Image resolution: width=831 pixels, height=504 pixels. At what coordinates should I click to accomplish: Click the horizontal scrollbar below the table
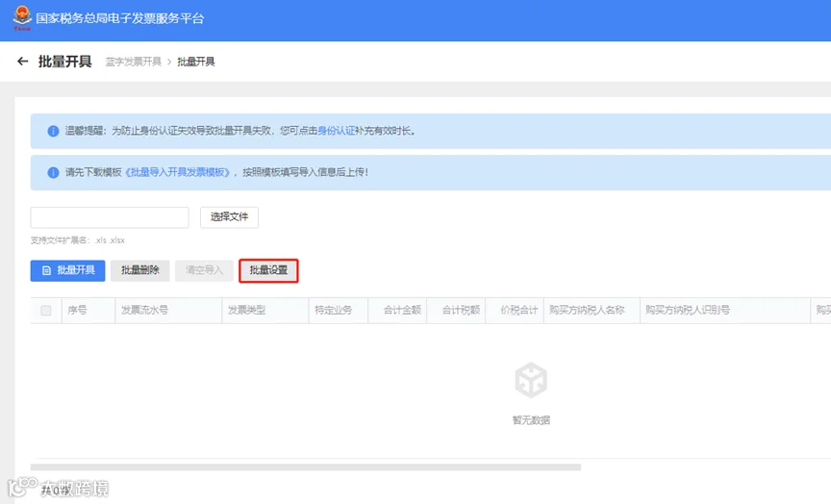tap(306, 466)
